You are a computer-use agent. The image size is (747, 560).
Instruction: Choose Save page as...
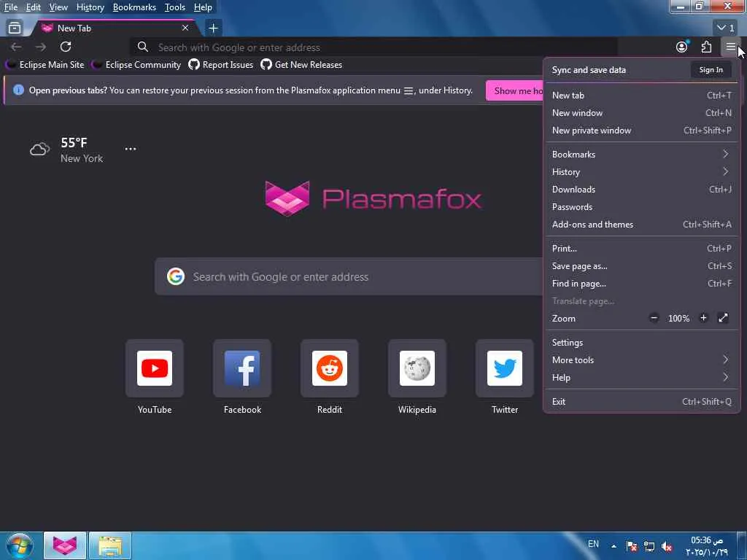[x=641, y=266]
